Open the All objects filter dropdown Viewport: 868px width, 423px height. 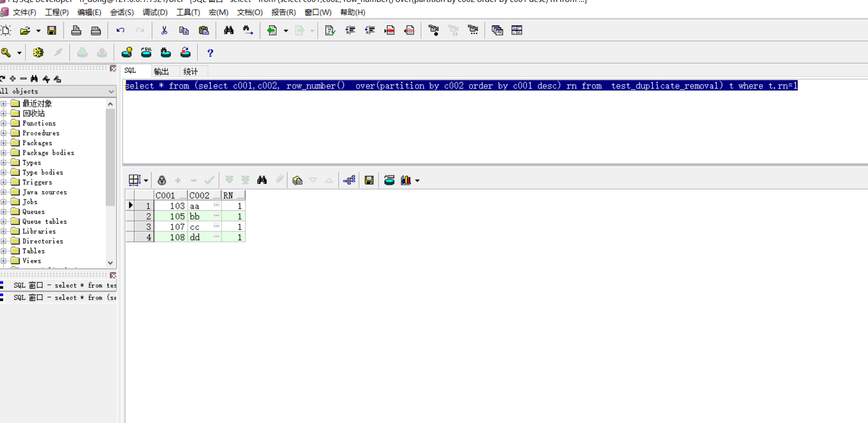pyautogui.click(x=111, y=91)
